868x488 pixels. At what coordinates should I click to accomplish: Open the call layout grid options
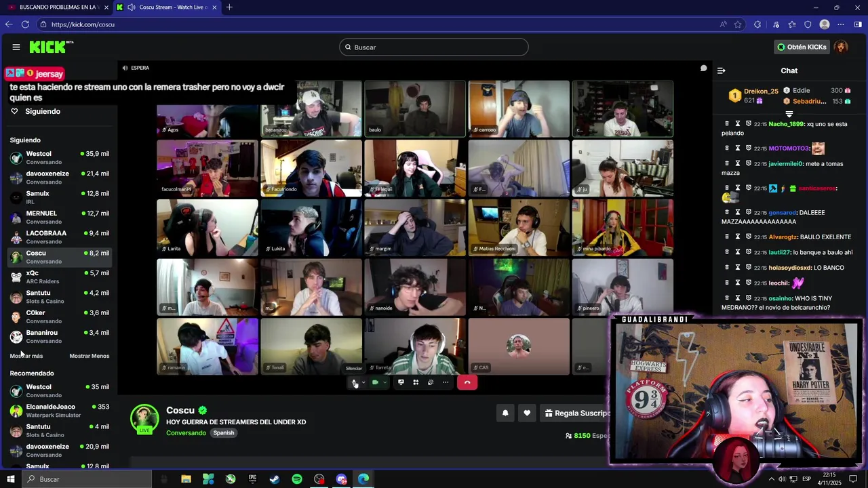pos(416,382)
